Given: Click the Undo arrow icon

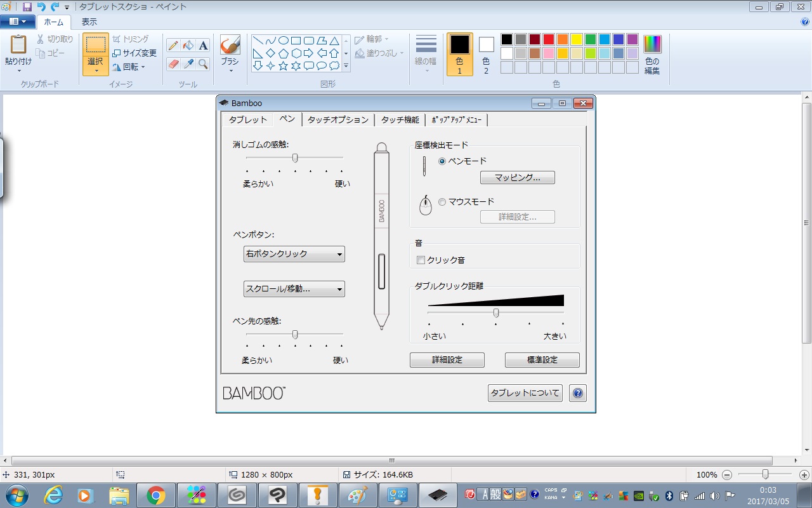Looking at the screenshot, I should click(41, 7).
